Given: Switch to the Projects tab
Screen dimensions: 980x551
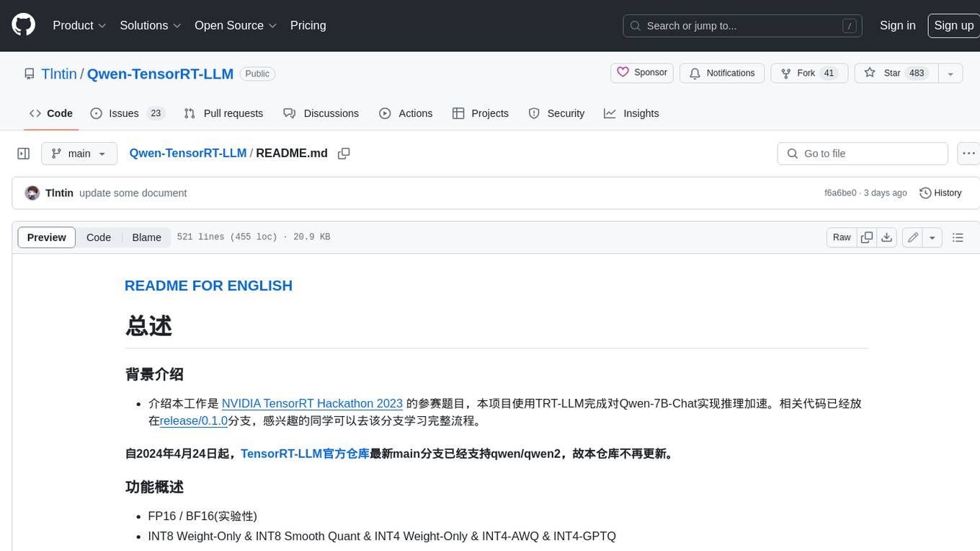Looking at the screenshot, I should coord(481,113).
